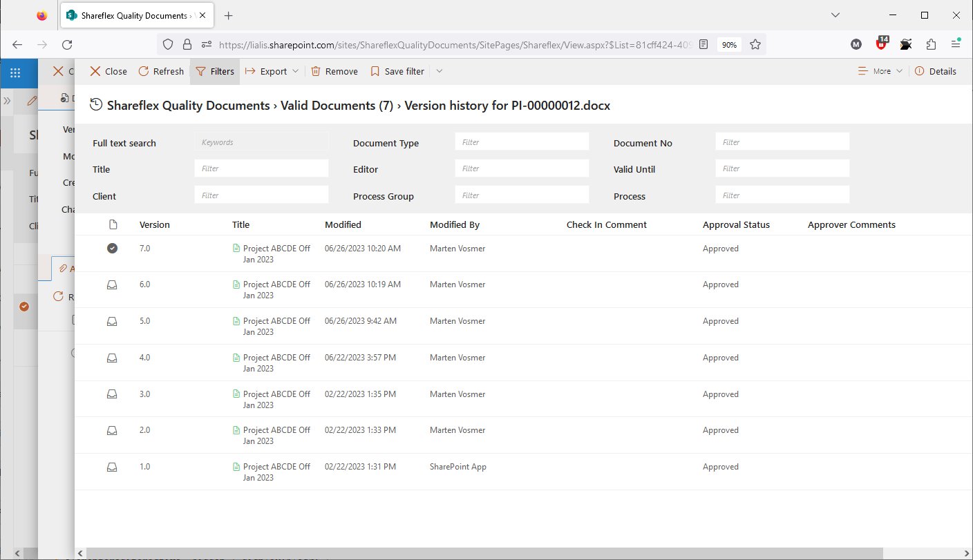Click the Refresh icon in toolbar
Viewport: 973px width, 560px height.
144,71
